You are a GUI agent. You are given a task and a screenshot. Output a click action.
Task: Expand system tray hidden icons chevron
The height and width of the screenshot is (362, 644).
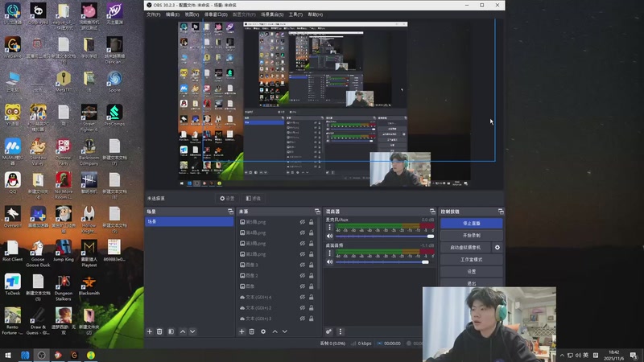(562, 356)
